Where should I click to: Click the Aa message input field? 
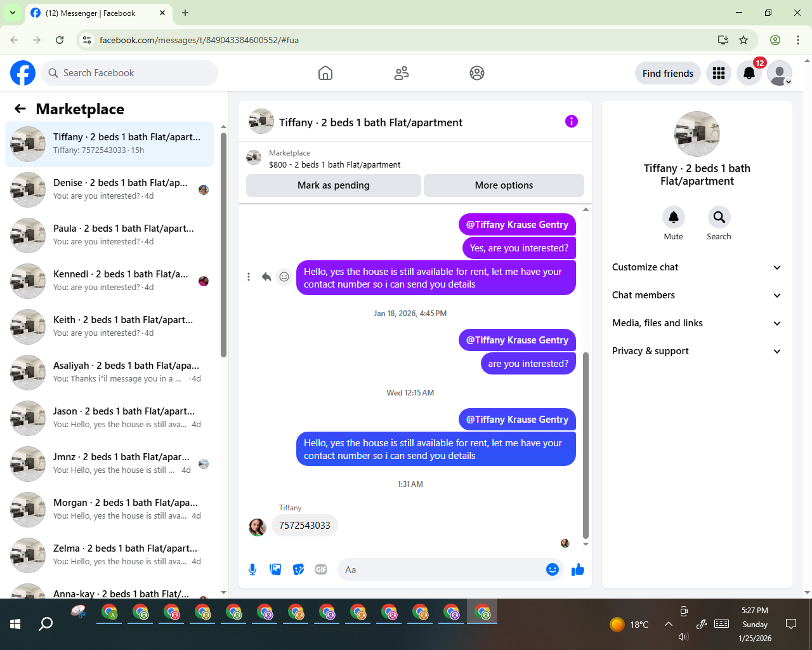[x=440, y=569]
